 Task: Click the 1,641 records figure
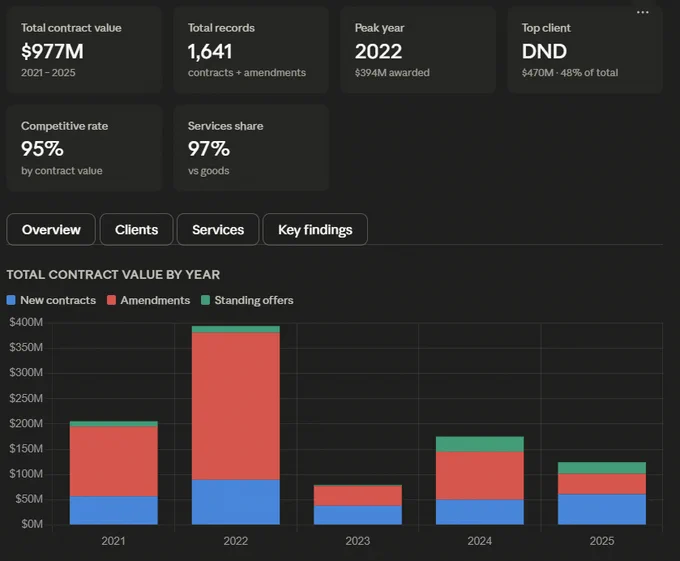(210, 52)
